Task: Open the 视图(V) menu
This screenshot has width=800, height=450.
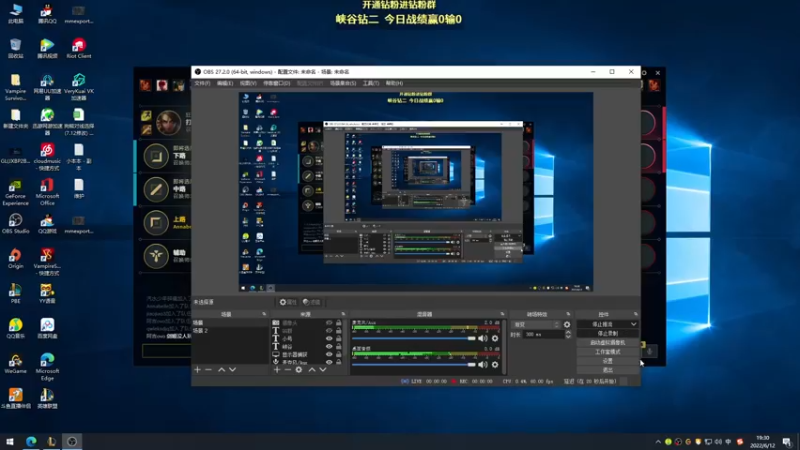Action: tap(247, 83)
